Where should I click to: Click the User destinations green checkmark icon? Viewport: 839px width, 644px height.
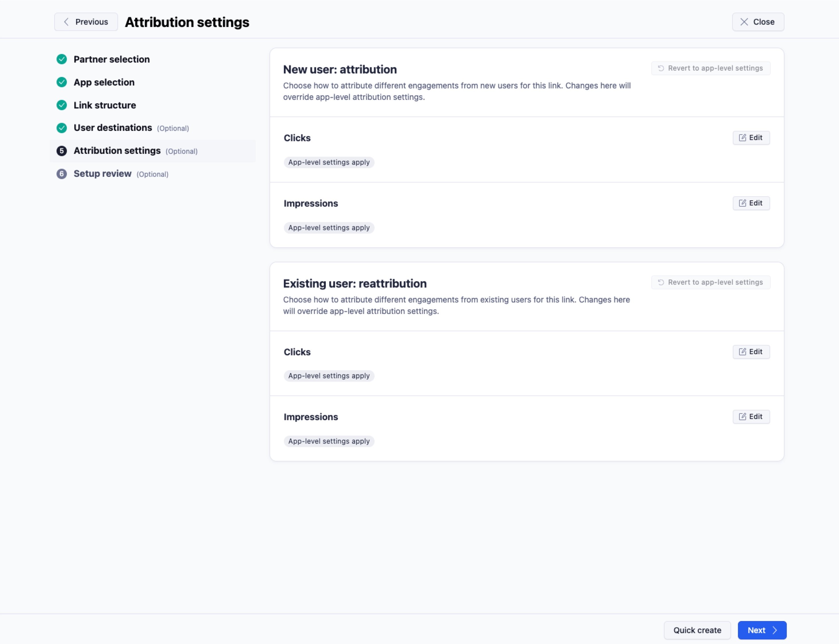[62, 128]
